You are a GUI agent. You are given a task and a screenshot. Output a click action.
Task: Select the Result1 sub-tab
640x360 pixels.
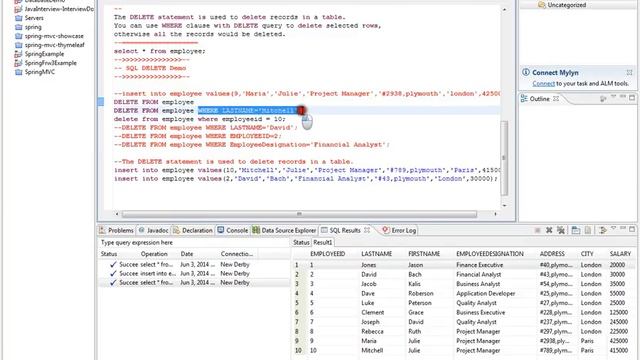pos(322,242)
